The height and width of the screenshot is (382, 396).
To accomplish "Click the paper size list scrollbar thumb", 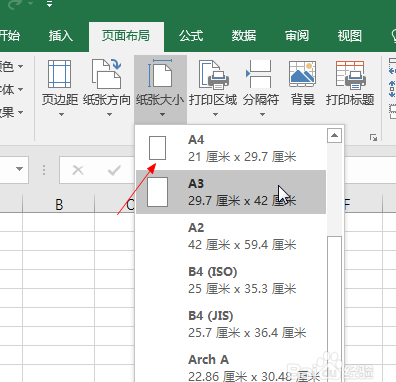I will tap(334, 309).
